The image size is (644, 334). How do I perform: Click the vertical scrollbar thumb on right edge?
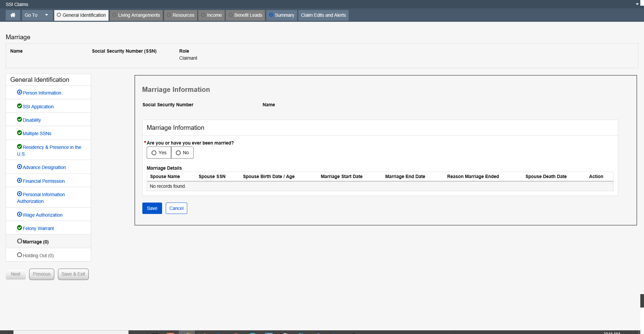pyautogui.click(x=642, y=300)
